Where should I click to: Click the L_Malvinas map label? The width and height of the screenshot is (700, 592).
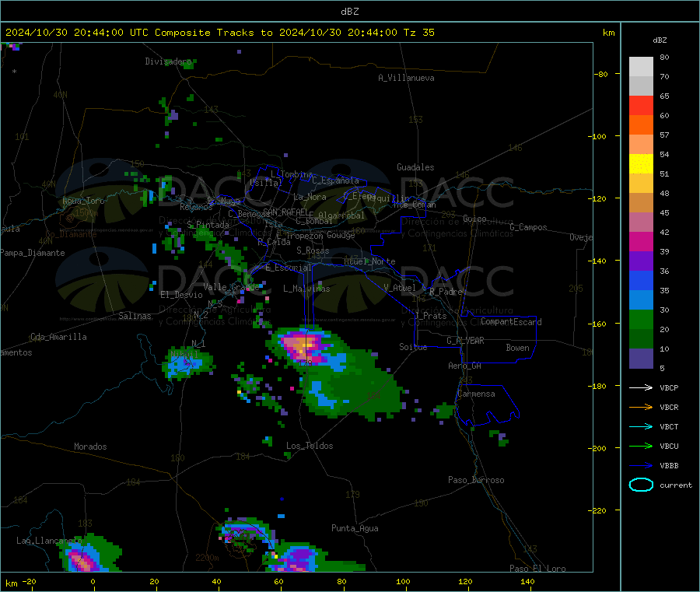[306, 289]
